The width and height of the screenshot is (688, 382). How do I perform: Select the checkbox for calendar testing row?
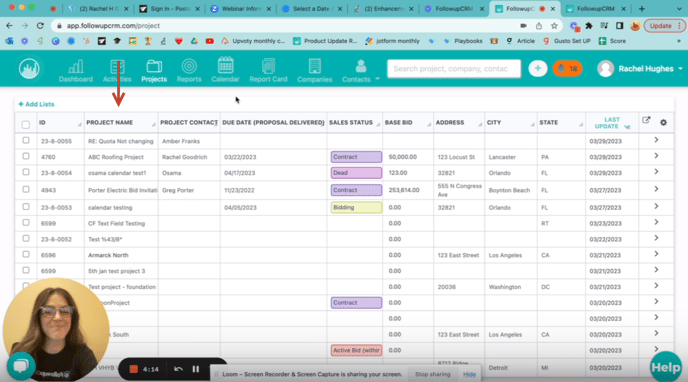[26, 207]
